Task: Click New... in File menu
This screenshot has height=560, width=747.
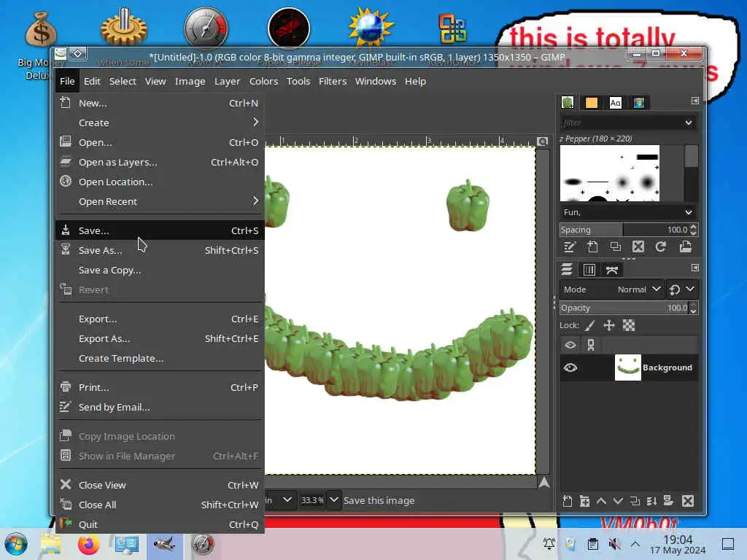Action: [159, 103]
